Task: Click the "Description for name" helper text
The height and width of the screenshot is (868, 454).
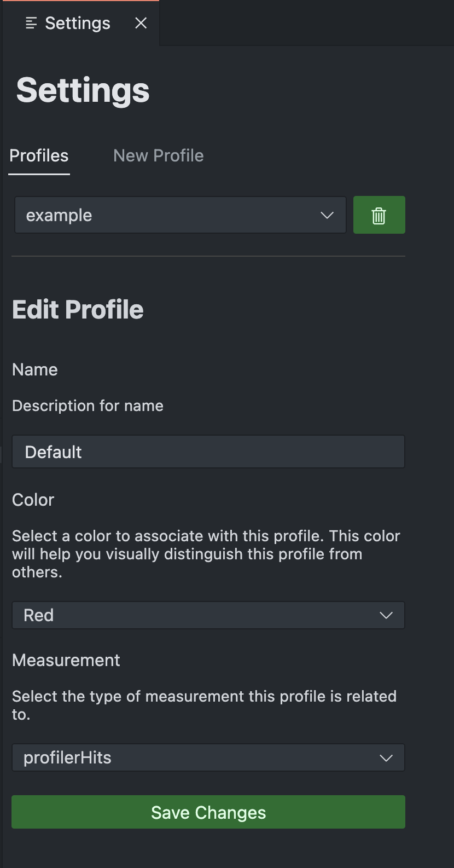Action: point(88,406)
